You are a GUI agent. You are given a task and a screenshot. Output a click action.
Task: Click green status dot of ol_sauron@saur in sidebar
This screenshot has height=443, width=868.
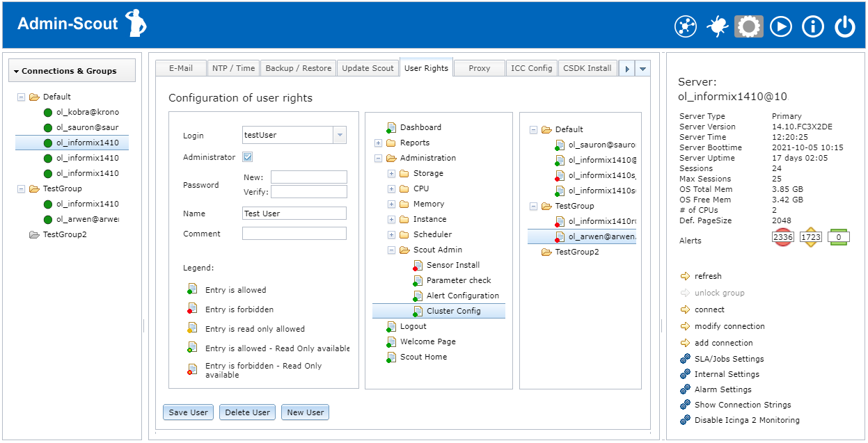[48, 128]
